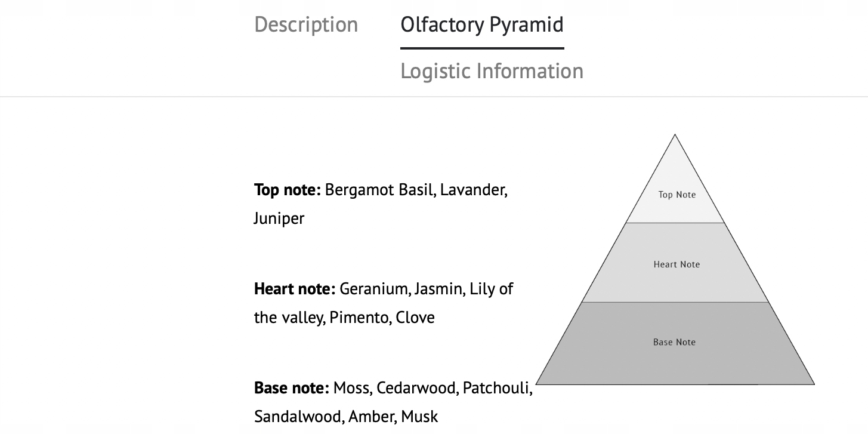Image resolution: width=868 pixels, height=434 pixels.
Task: Click the Top Note pyramid section
Action: tap(677, 195)
